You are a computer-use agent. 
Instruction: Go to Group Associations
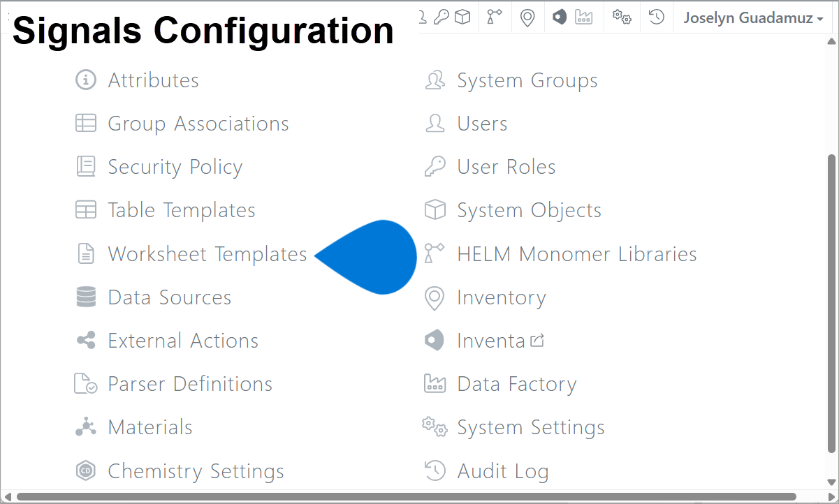[x=198, y=124]
